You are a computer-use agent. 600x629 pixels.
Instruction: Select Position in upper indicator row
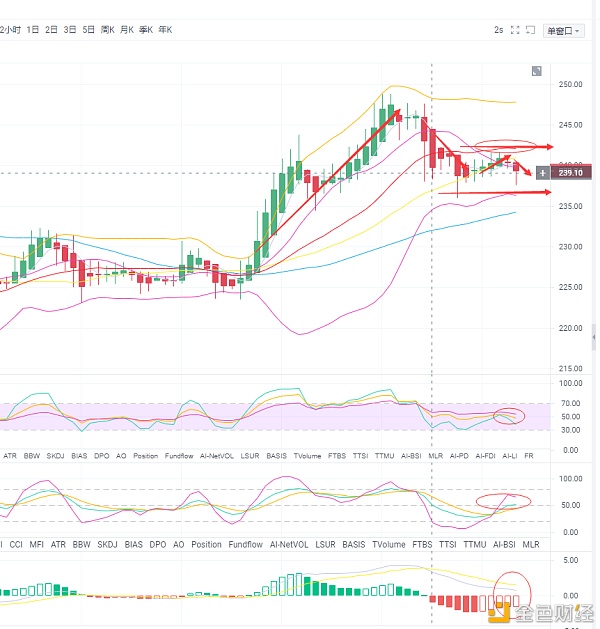[146, 456]
